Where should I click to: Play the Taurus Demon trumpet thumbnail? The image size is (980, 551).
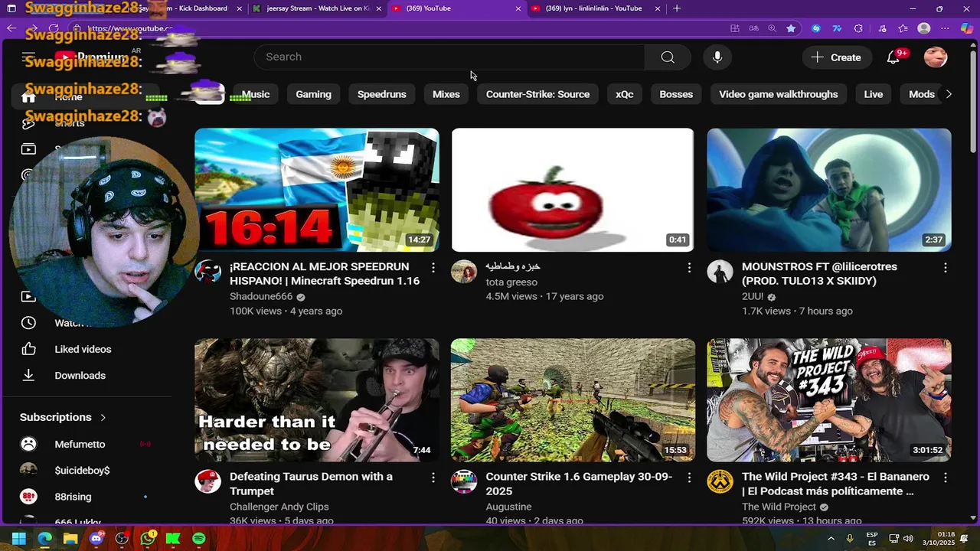[x=317, y=400]
